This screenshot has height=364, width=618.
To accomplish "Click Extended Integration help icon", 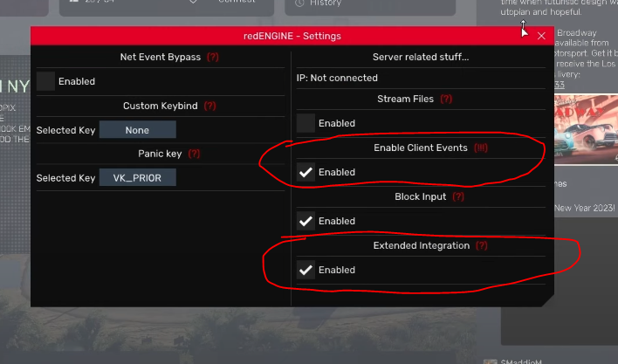I will (482, 246).
